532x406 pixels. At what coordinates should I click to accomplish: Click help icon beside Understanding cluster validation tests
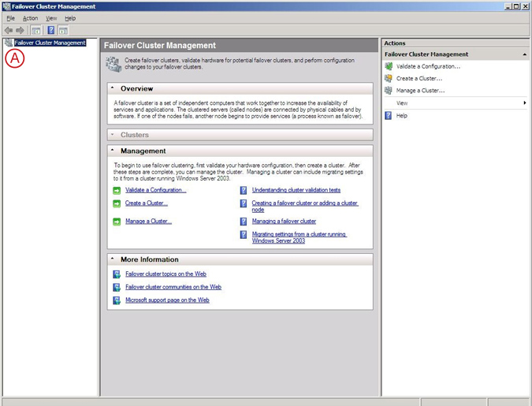[244, 190]
